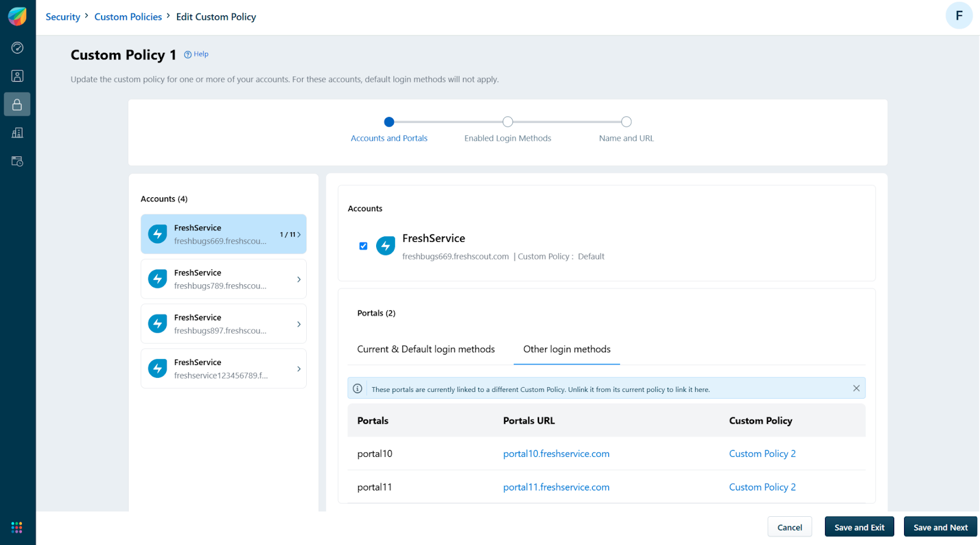Image resolution: width=980 pixels, height=545 pixels.
Task: Open the user profile avatar F
Action: click(x=959, y=16)
